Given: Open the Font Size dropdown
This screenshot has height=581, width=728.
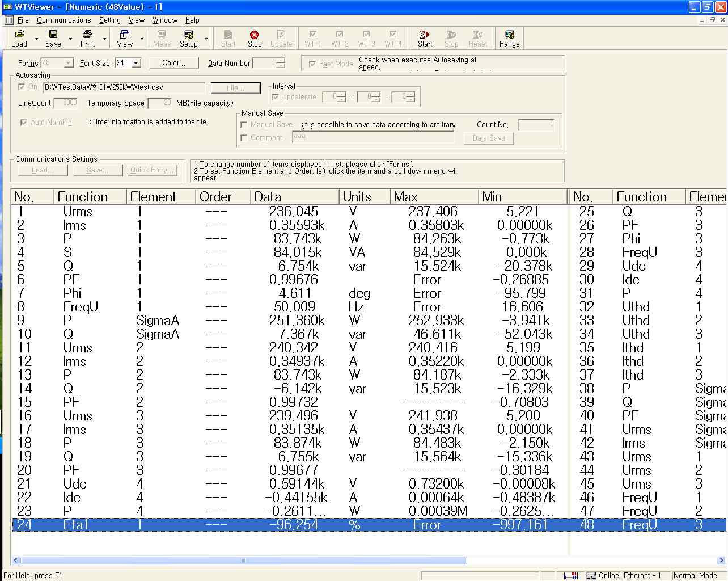Looking at the screenshot, I should pos(136,63).
